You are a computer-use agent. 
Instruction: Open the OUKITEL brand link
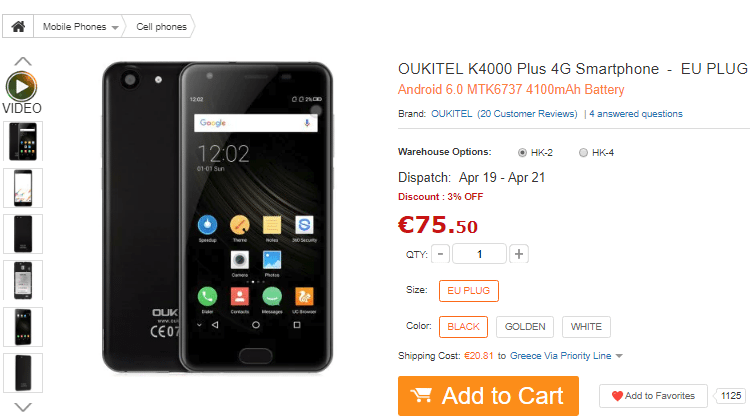click(452, 114)
